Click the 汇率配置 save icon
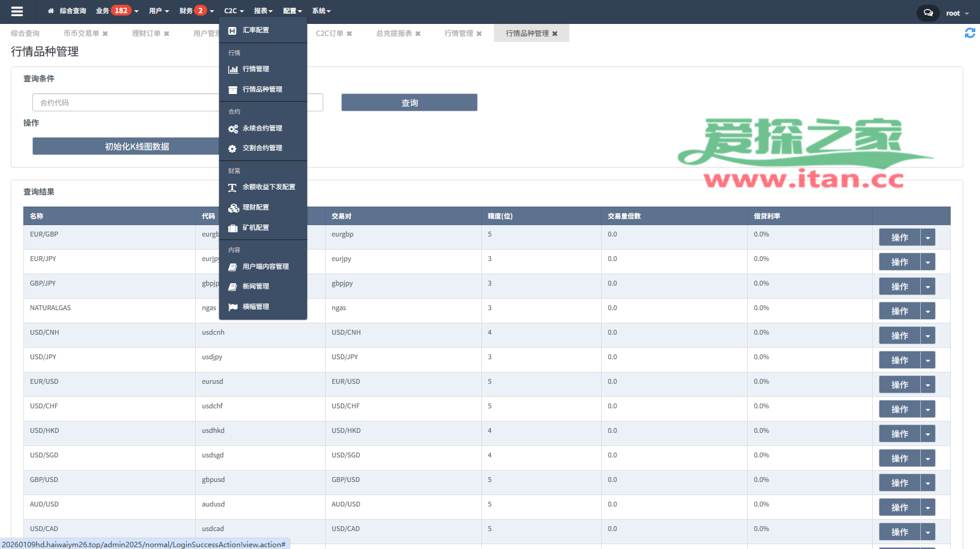 (x=232, y=31)
